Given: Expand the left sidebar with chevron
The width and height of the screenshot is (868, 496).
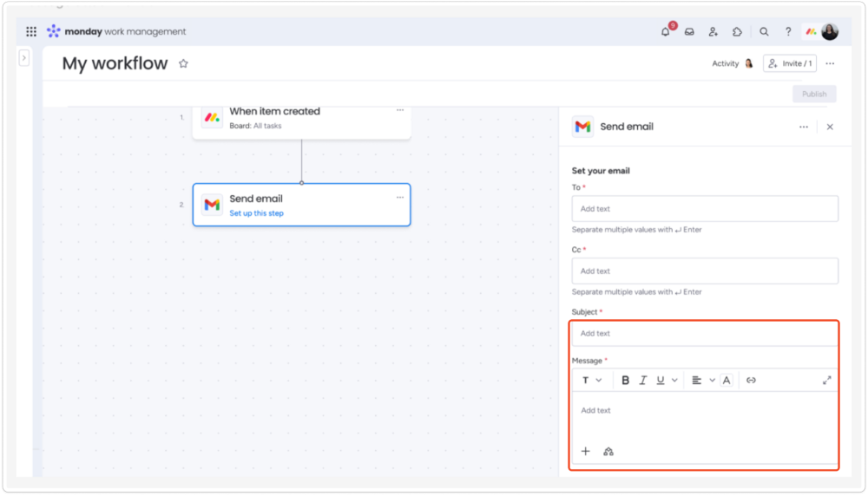Looking at the screenshot, I should pos(24,57).
